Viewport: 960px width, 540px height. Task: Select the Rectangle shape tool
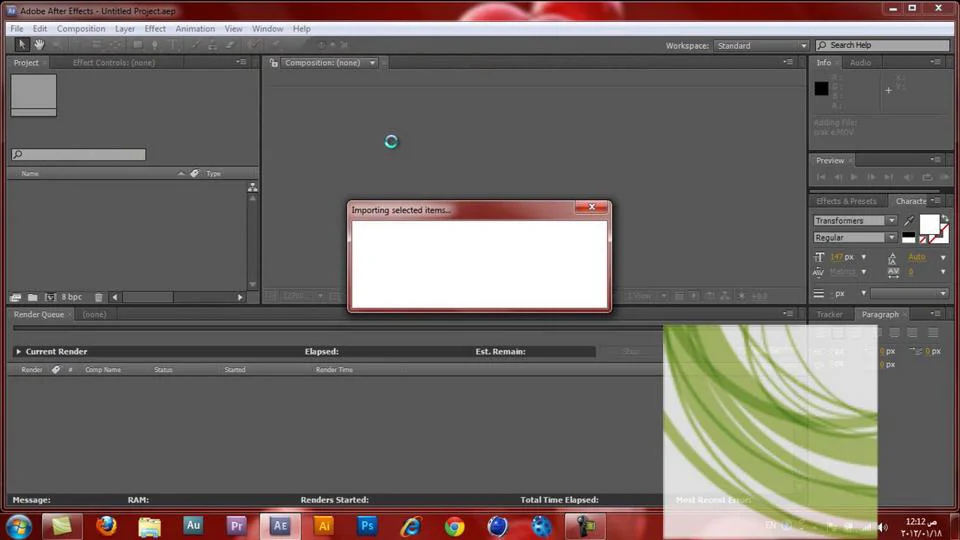pyautogui.click(x=138, y=45)
